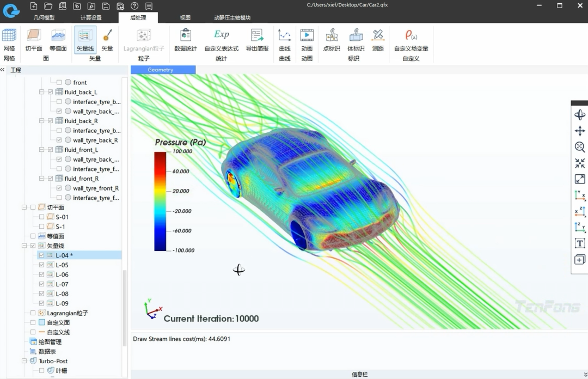Select the Geometry viewport tab
The height and width of the screenshot is (379, 588).
tap(163, 70)
